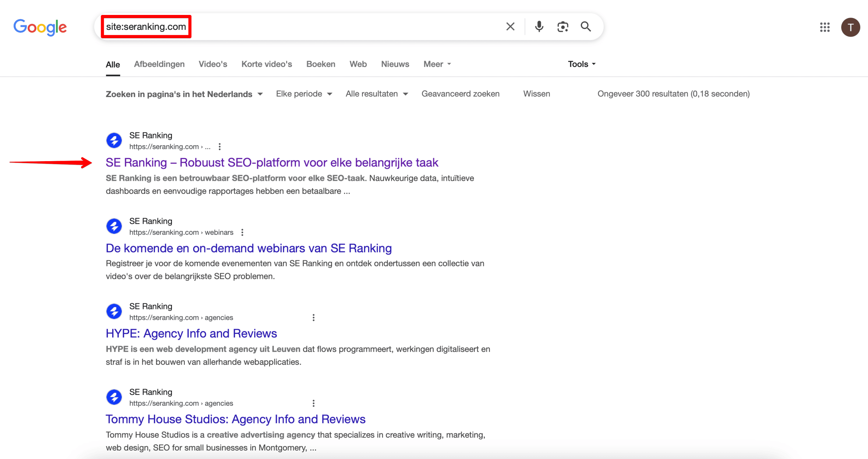The height and width of the screenshot is (459, 868).
Task: Click SE Ranking site name of first result
Action: [151, 135]
